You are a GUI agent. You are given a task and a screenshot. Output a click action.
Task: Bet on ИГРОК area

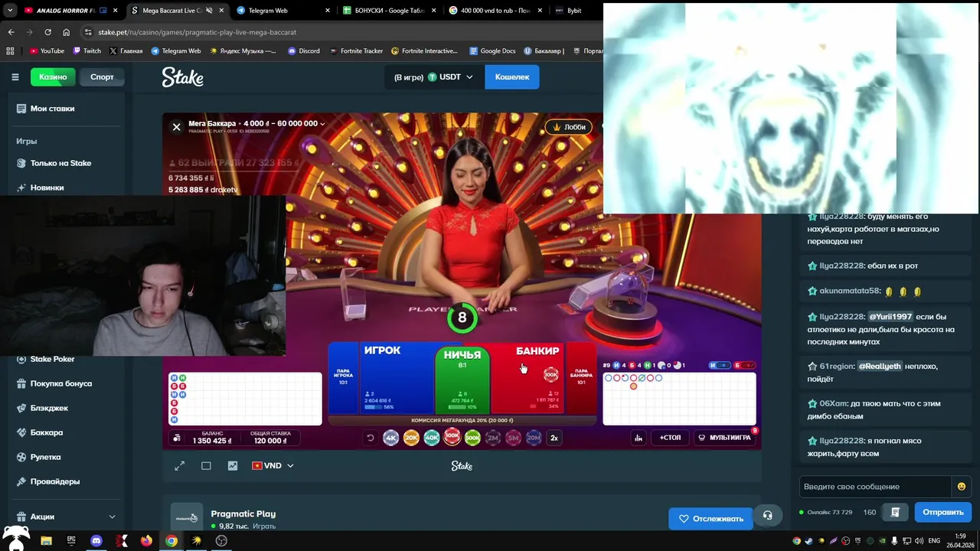click(396, 378)
